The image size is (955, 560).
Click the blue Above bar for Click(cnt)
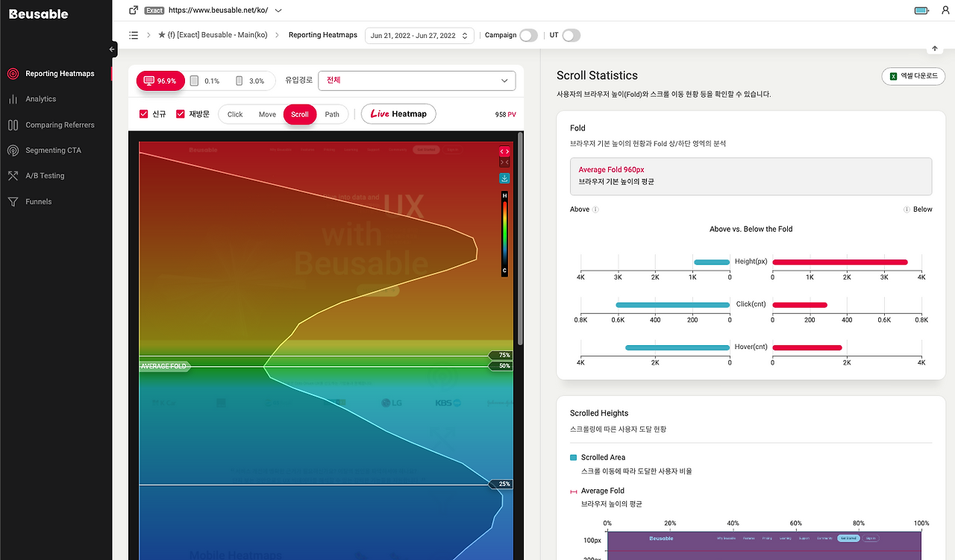[x=673, y=305]
